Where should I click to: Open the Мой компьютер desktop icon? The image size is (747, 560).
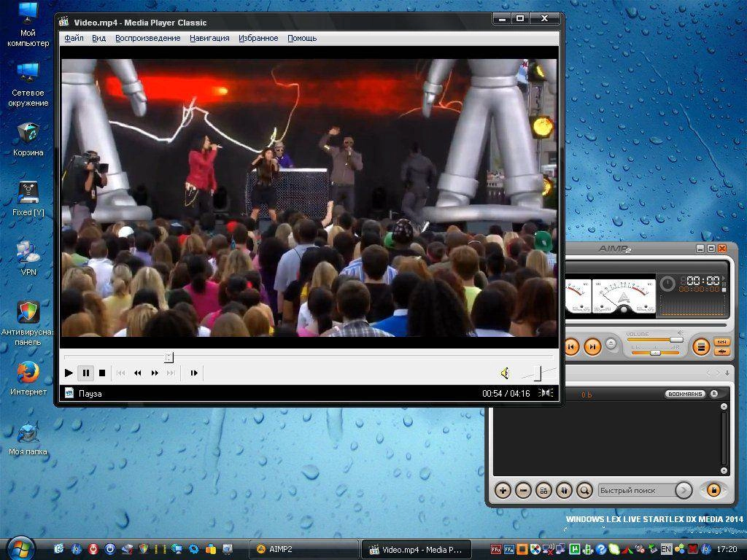[28, 25]
